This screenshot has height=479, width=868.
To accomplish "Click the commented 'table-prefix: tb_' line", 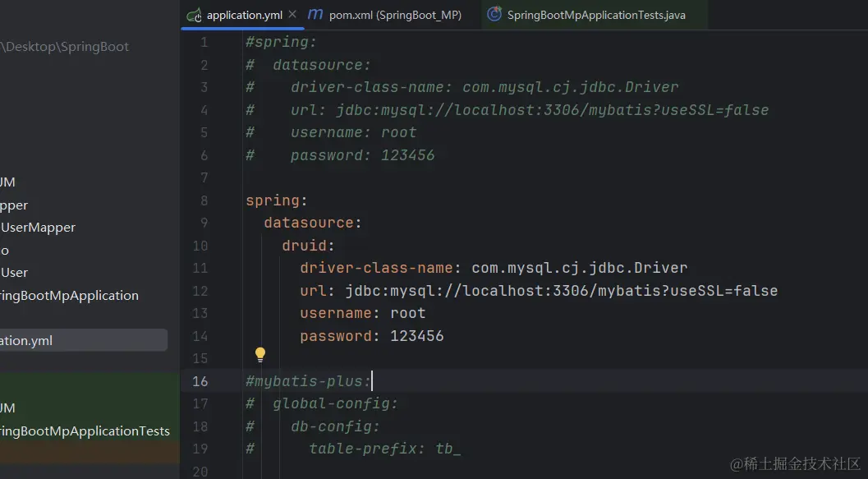I will (385, 449).
